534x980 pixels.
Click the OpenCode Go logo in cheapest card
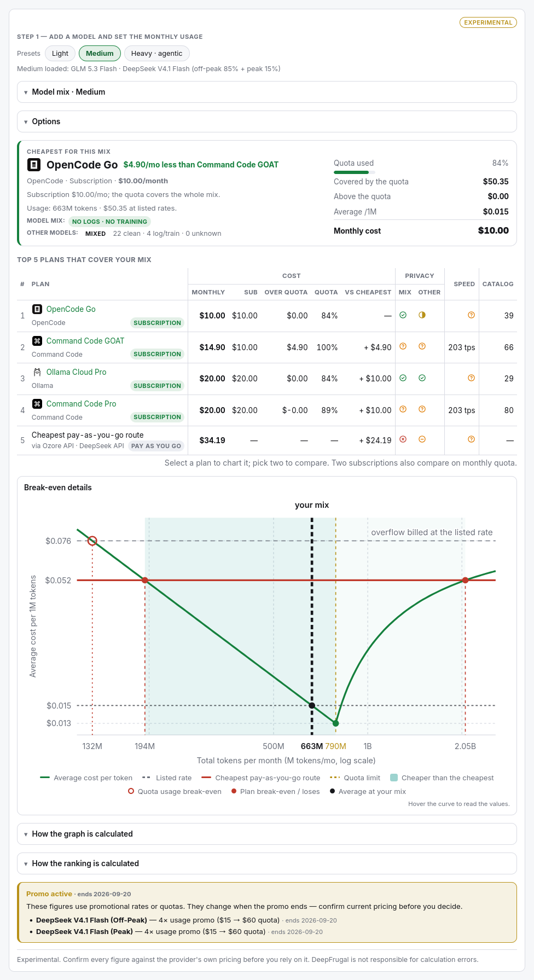(34, 164)
